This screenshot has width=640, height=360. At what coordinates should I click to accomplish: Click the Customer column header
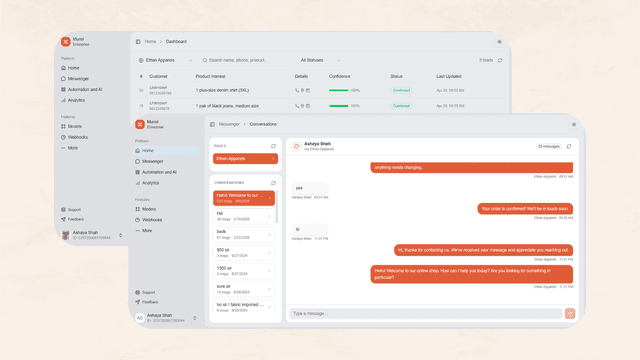tap(158, 76)
